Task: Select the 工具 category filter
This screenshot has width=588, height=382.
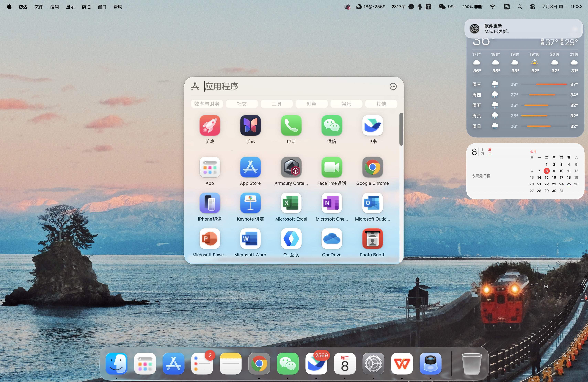Action: coord(276,104)
